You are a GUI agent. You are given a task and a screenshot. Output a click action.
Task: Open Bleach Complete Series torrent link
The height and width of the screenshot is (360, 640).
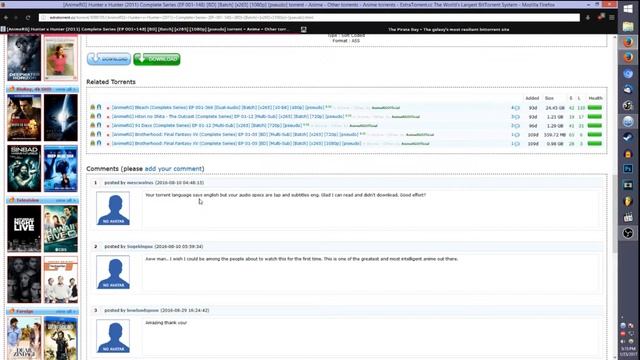coord(218,108)
